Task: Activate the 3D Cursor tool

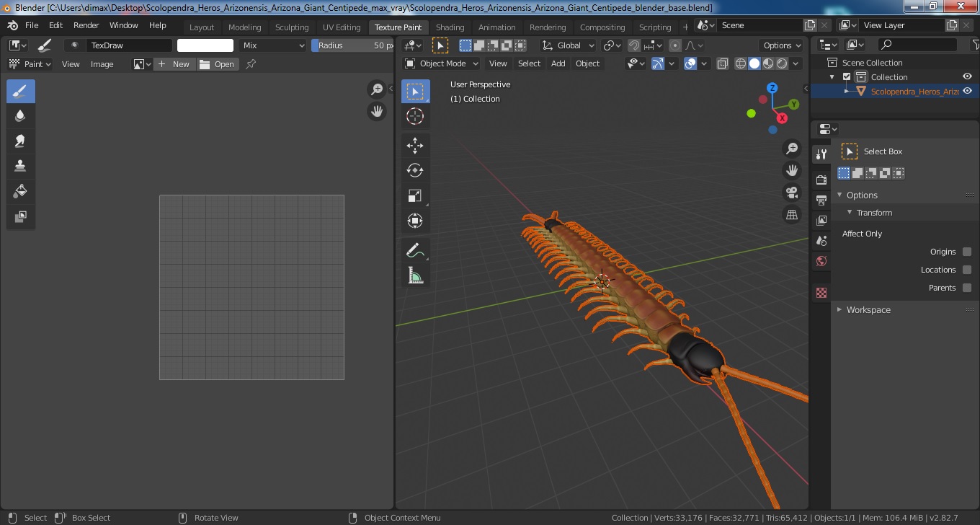Action: tap(415, 116)
